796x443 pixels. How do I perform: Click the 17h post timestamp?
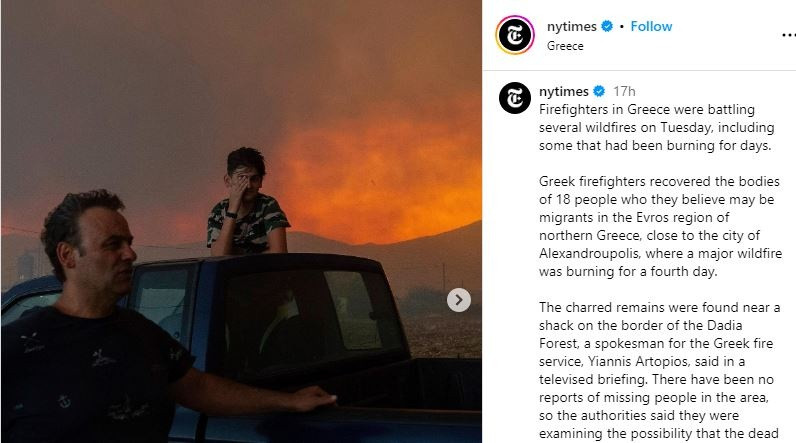624,91
